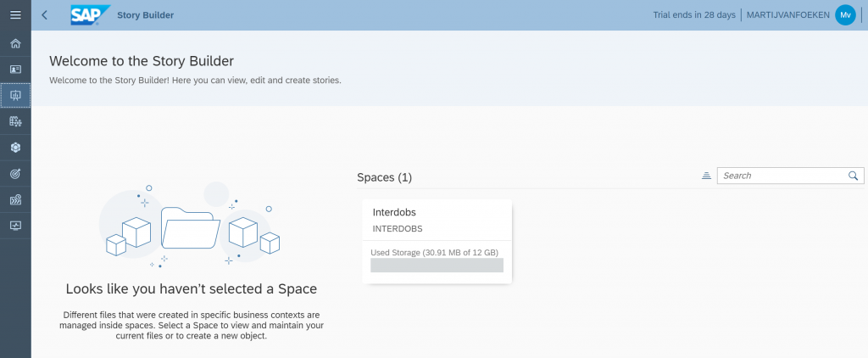Click the back arrow in header
The height and width of the screenshot is (358, 868).
click(45, 15)
